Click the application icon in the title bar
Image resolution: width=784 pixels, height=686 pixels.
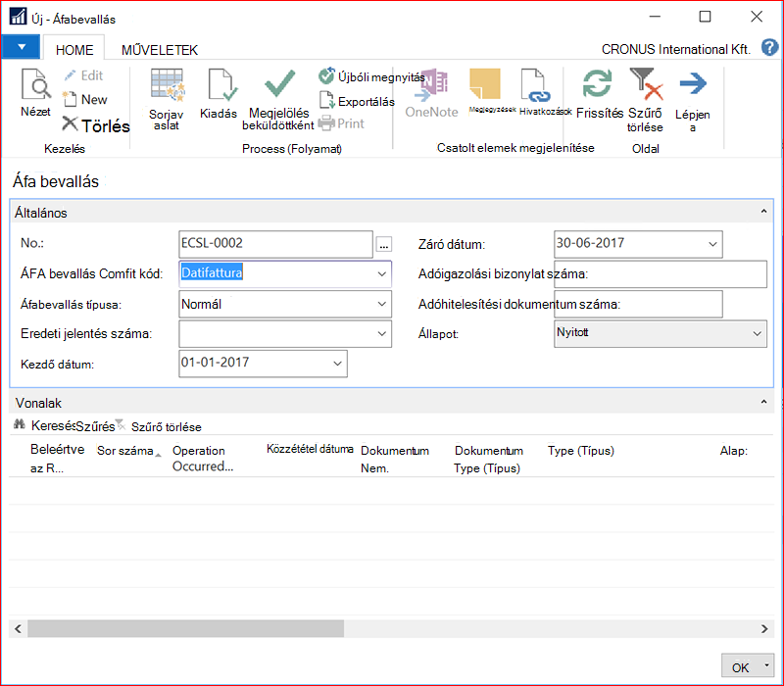(x=18, y=17)
